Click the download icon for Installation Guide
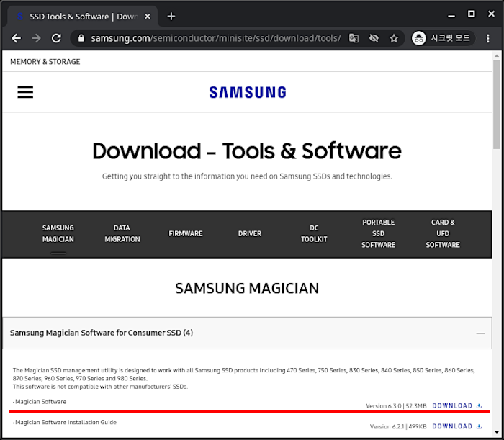 479,426
